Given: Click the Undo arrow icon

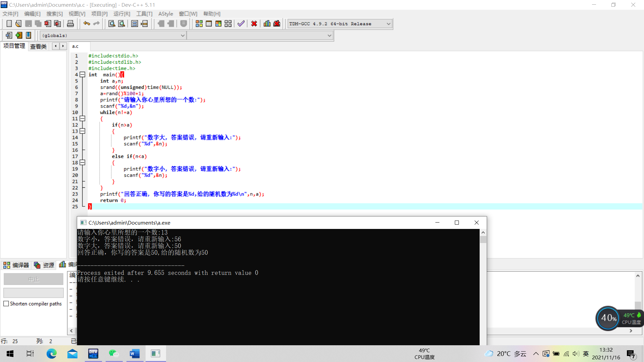Looking at the screenshot, I should tap(87, 24).
